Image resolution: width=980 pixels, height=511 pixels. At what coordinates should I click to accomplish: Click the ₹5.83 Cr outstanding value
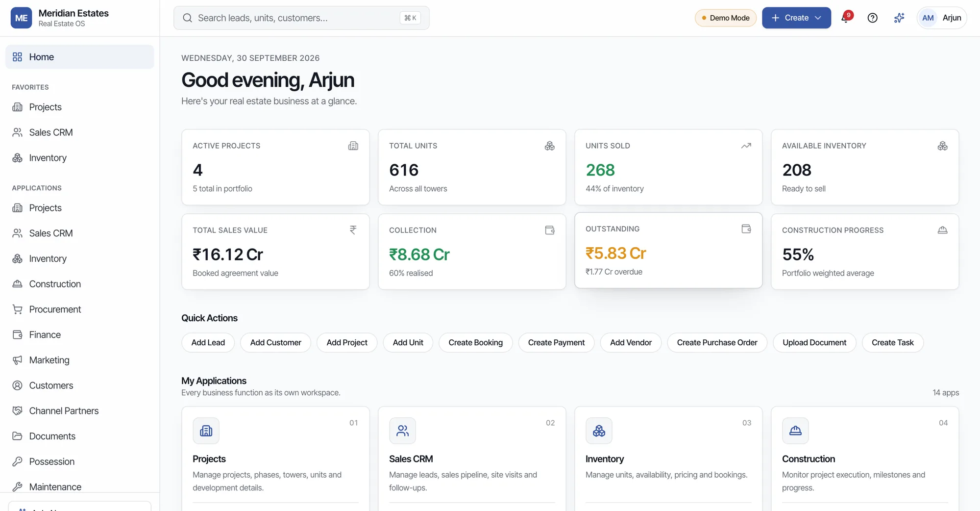[x=616, y=253]
